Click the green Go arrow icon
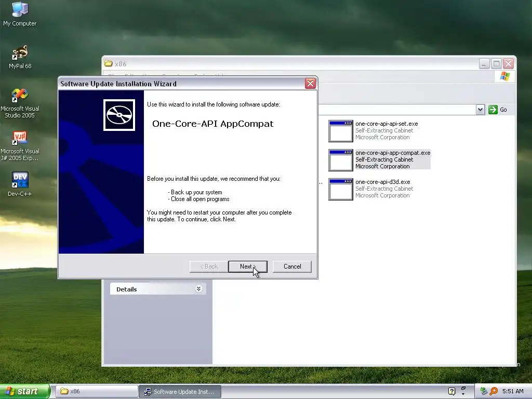The height and width of the screenshot is (399, 532). 493,110
